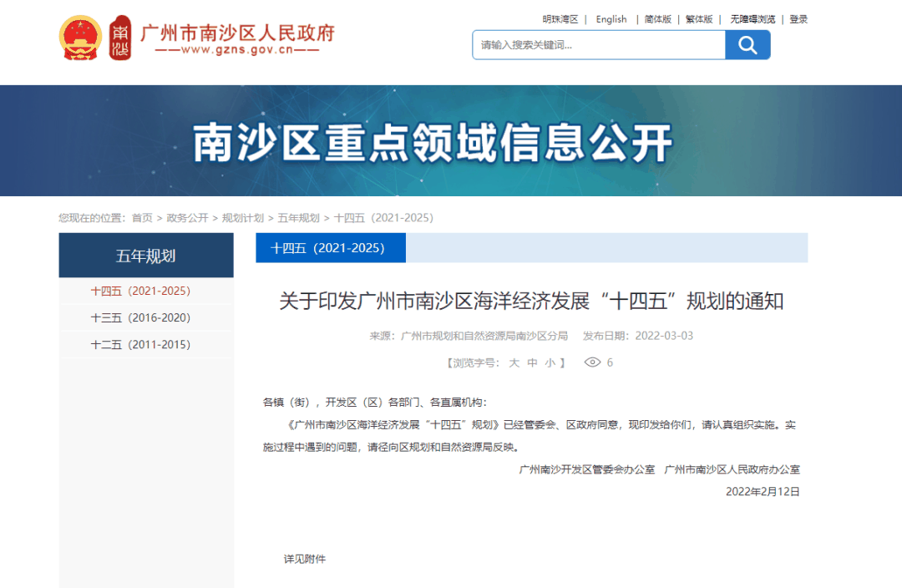902x588 pixels.
Task: Open 无障碍浏览 accessibility mode
Action: pyautogui.click(x=753, y=19)
